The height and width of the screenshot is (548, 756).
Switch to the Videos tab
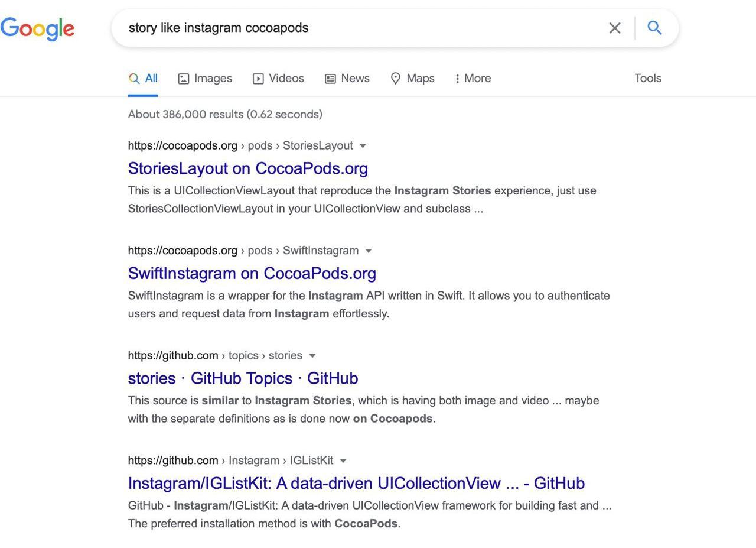[278, 78]
